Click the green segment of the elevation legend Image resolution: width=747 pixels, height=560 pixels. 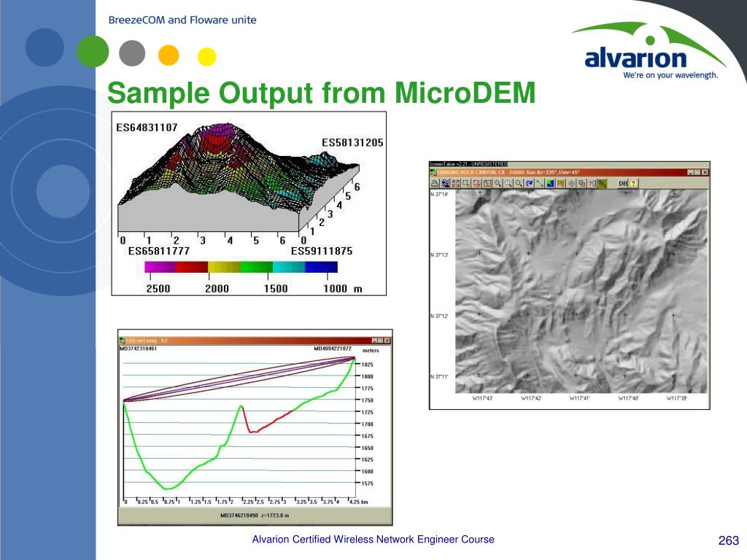point(256,267)
